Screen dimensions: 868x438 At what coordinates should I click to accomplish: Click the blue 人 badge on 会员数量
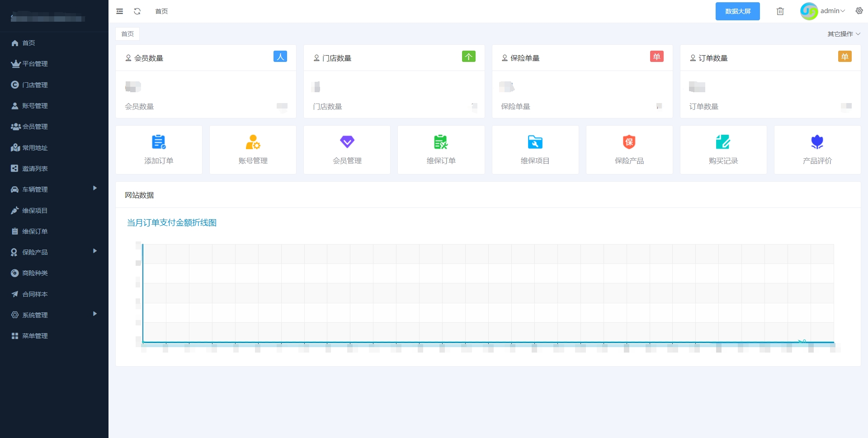pyautogui.click(x=280, y=57)
